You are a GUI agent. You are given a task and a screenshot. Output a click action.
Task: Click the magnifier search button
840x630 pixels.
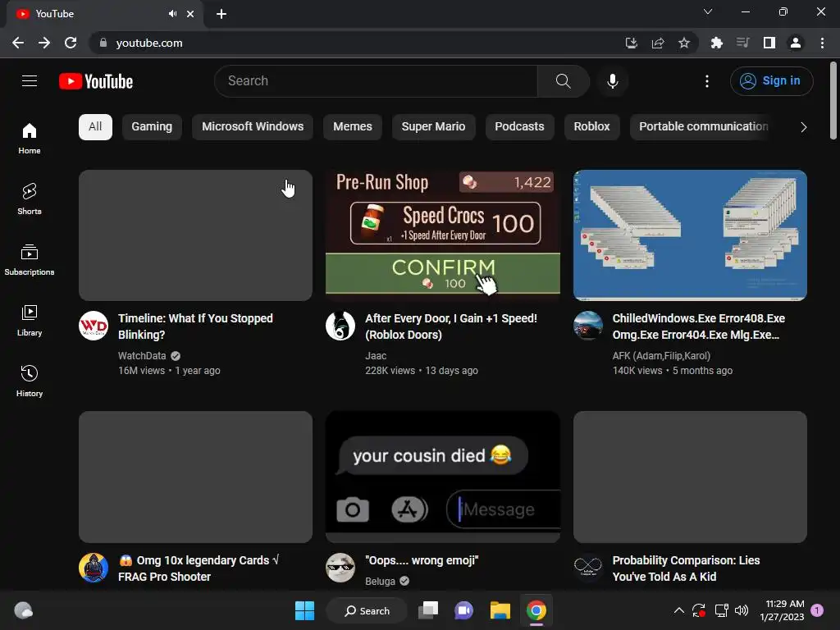(x=563, y=81)
